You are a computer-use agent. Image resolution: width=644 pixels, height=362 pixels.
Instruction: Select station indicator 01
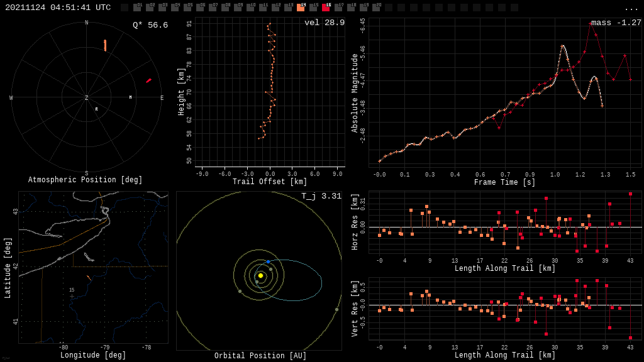(137, 7)
